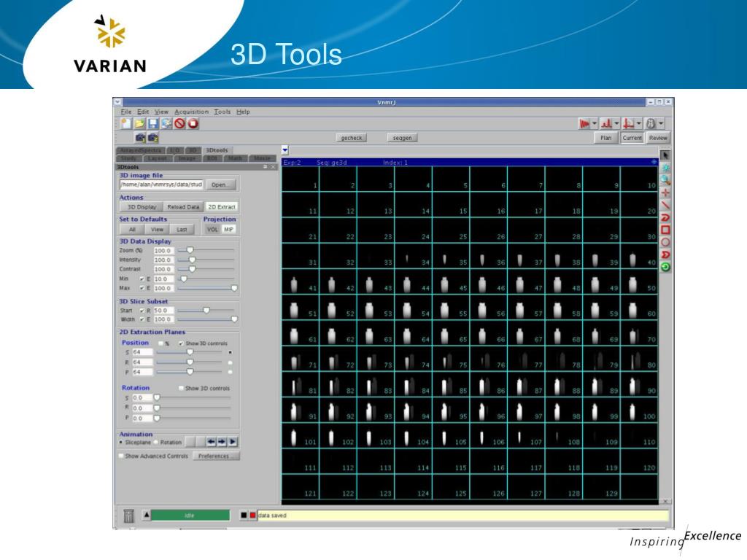
Task: Click the Reload Data button
Action: coord(183,207)
